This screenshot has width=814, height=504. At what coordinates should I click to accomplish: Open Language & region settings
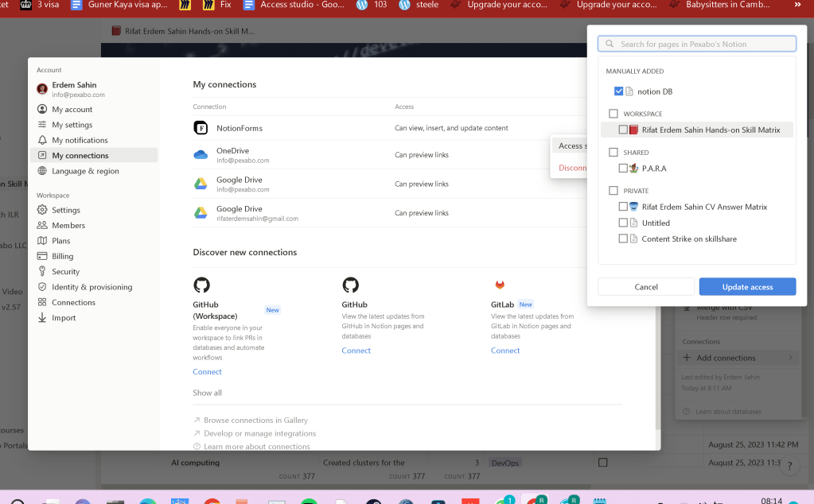coord(94,171)
